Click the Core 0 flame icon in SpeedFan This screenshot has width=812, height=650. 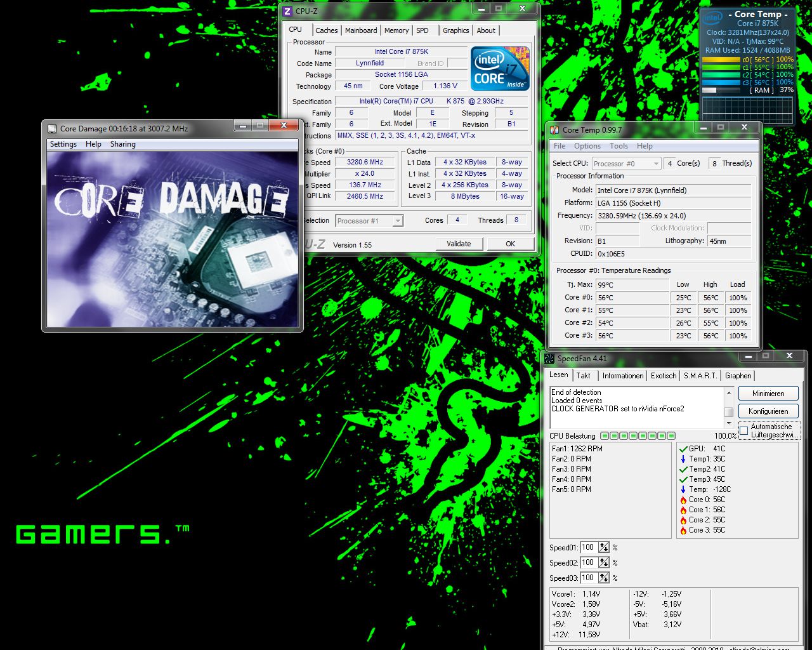point(683,500)
